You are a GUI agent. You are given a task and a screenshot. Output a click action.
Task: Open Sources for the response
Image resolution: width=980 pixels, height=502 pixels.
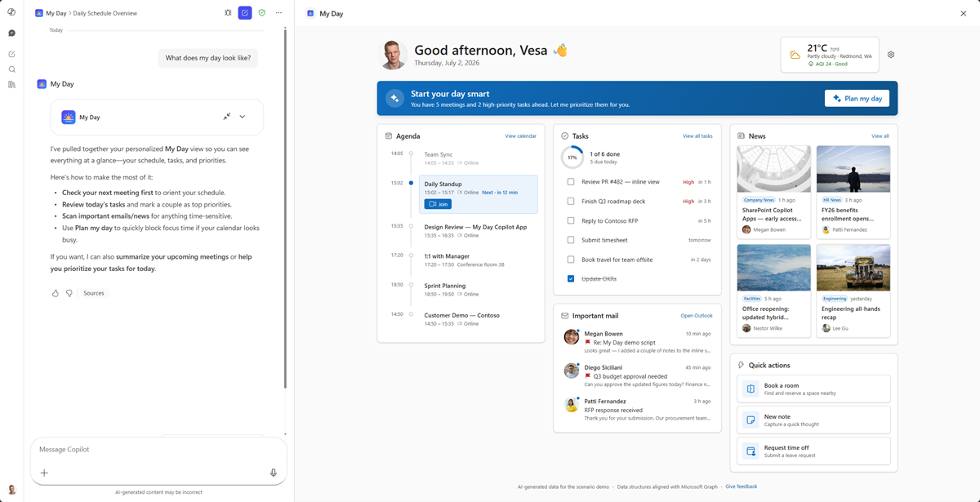tap(94, 293)
